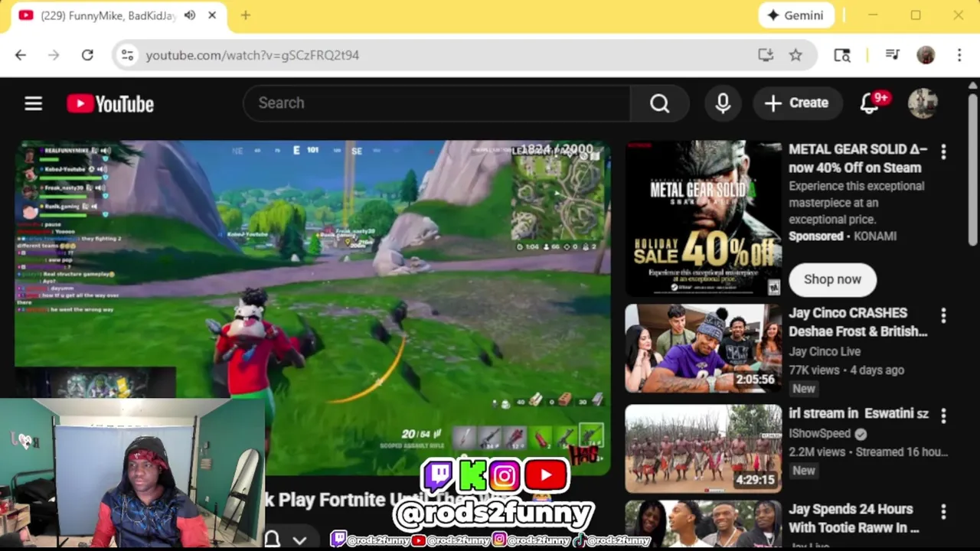Open irl stream in Eswatini thumbnail
The image size is (980, 551).
(704, 448)
